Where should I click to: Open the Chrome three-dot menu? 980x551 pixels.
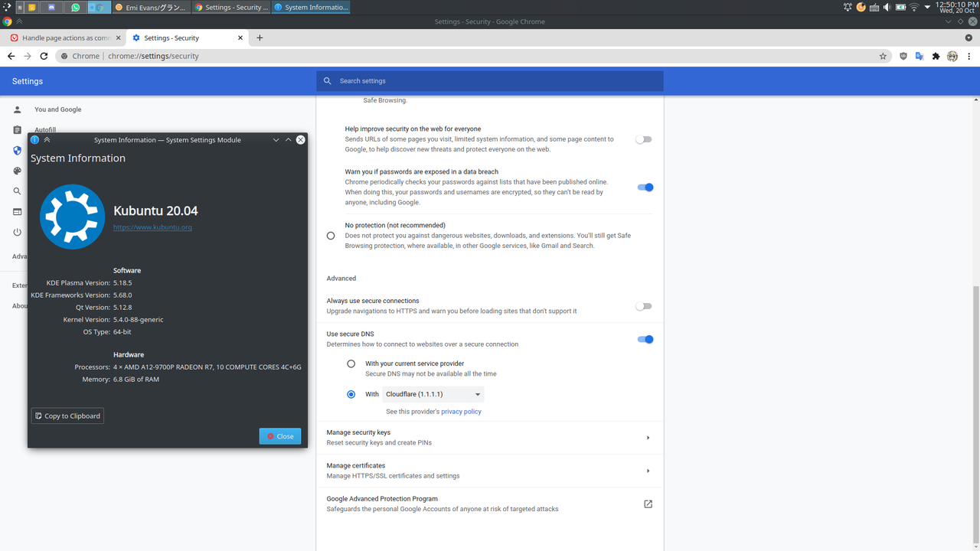pos(969,56)
